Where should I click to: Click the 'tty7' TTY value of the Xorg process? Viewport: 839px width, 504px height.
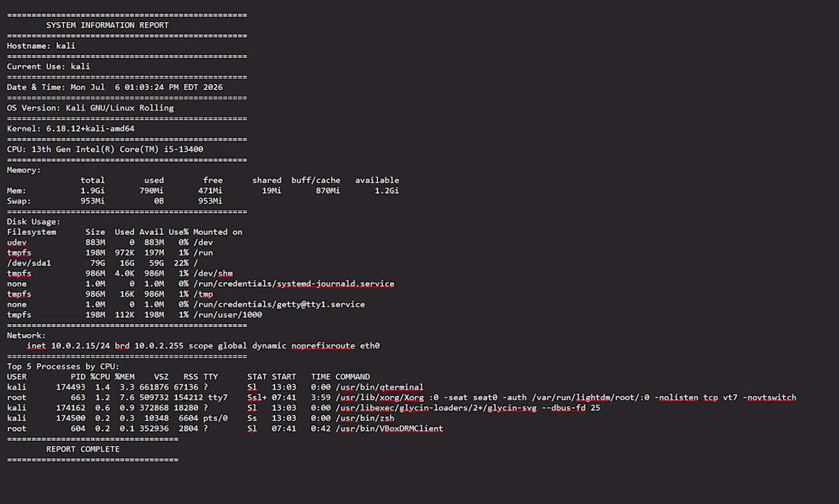pos(218,397)
